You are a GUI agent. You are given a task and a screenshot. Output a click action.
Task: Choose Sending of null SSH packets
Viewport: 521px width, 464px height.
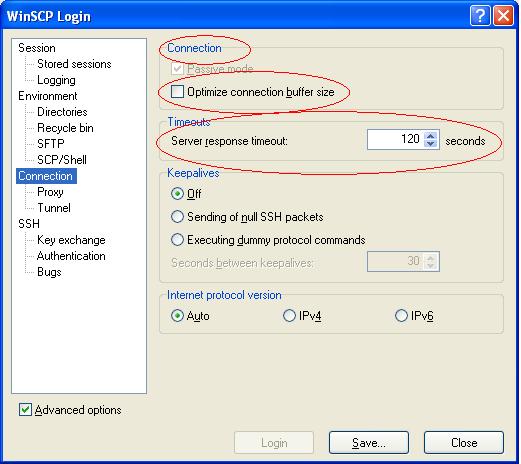tap(177, 217)
